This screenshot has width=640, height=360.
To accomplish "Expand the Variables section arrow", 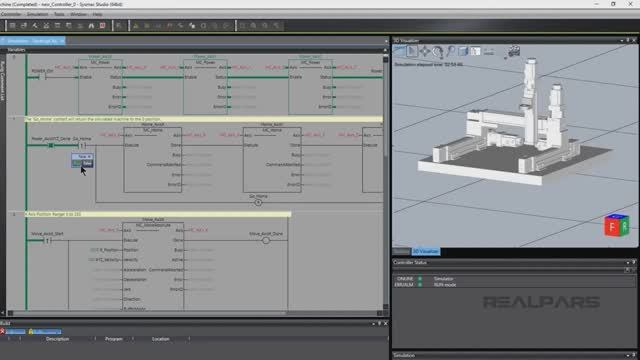I will (385, 50).
